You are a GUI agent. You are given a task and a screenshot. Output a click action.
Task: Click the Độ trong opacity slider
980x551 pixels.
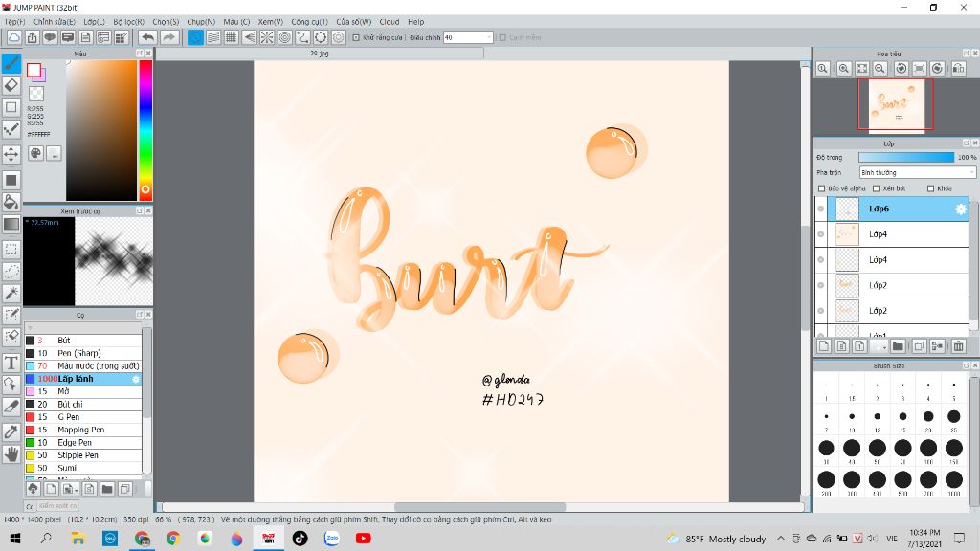coord(906,158)
